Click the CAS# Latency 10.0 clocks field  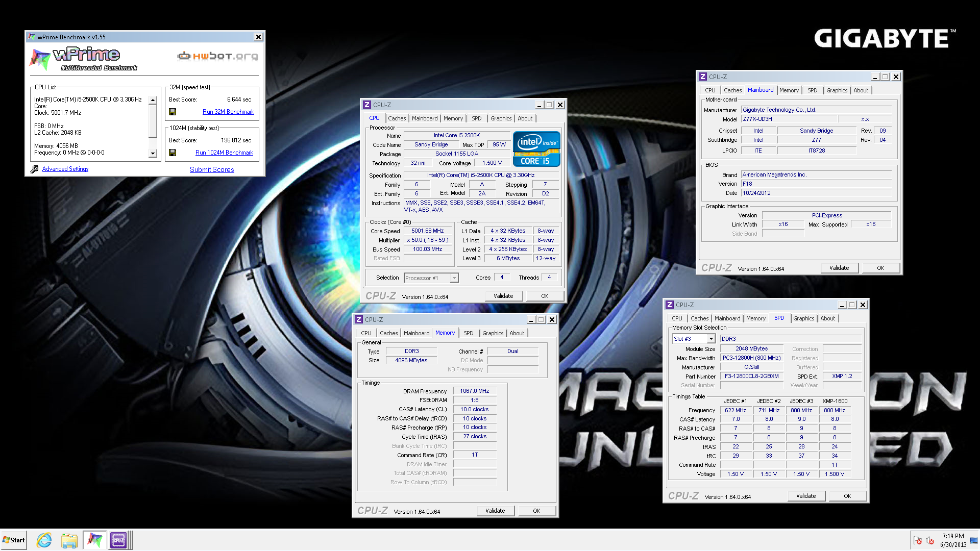(475, 410)
